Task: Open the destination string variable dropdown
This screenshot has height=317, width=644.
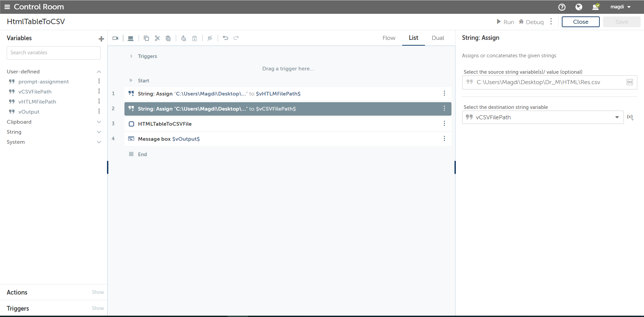Action: point(543,117)
